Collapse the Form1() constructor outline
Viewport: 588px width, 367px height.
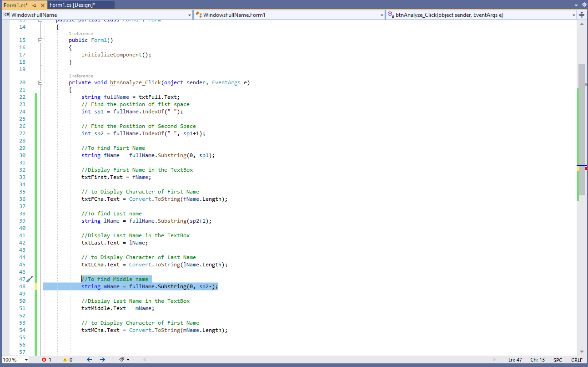click(x=40, y=40)
